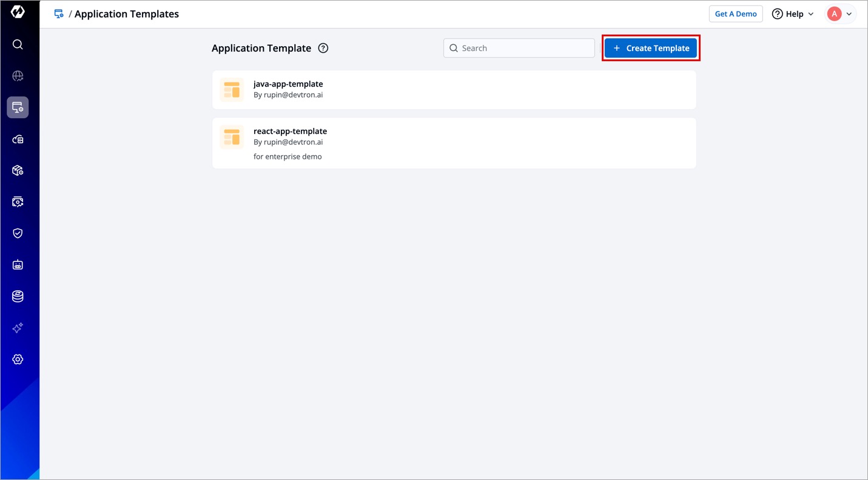This screenshot has height=480, width=868.
Task: Open the user profile avatar dropdown
Action: click(x=840, y=14)
